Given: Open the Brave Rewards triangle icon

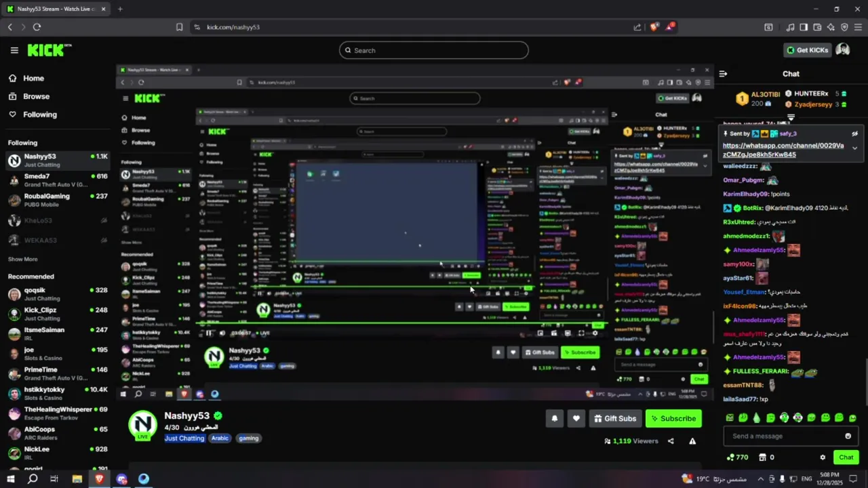Looking at the screenshot, I should pyautogui.click(x=670, y=26).
